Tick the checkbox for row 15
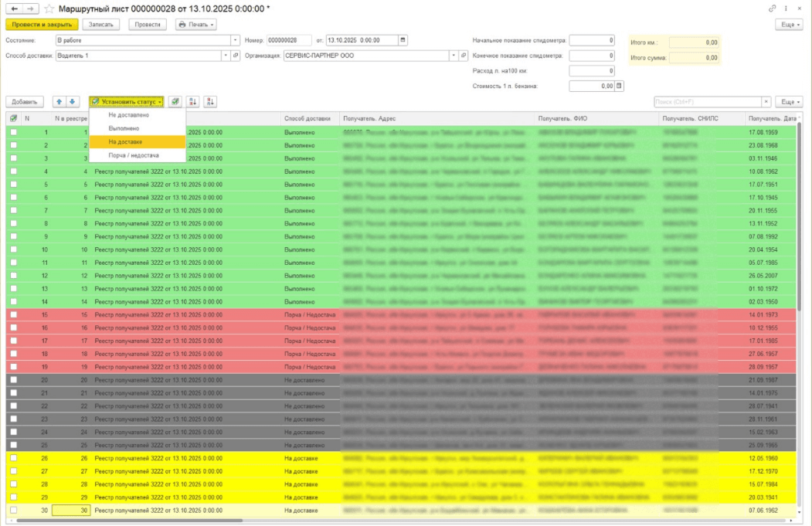The height and width of the screenshot is (526, 812). [13, 314]
